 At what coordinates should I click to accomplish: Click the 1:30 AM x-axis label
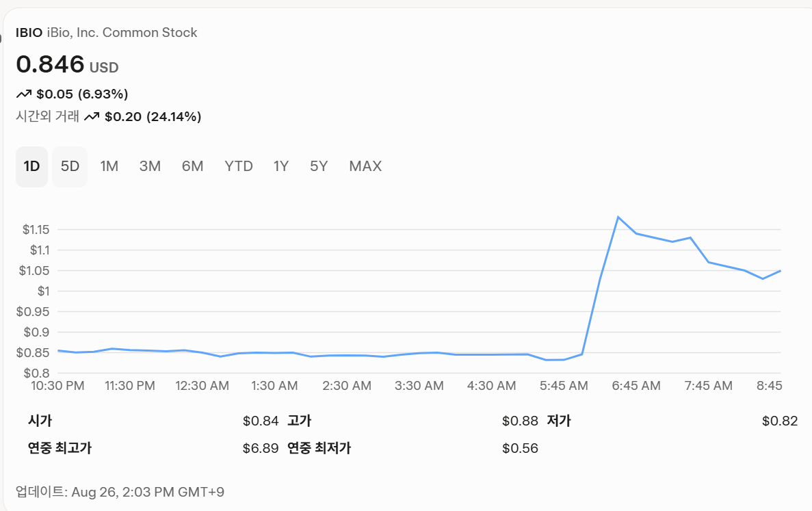[x=274, y=386]
